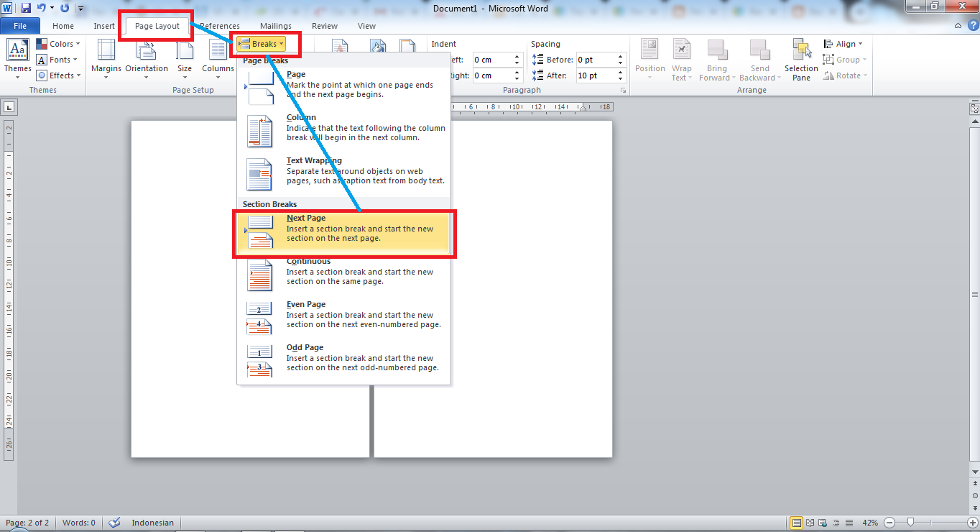Click the zoom out minus button
Image resolution: width=980 pixels, height=532 pixels.
point(889,523)
